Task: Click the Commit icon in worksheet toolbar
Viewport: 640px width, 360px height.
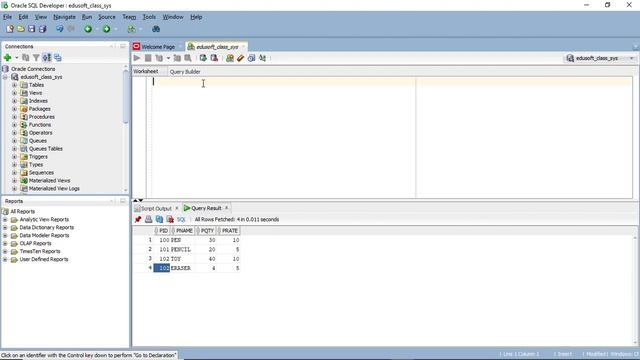Action: tap(203, 58)
